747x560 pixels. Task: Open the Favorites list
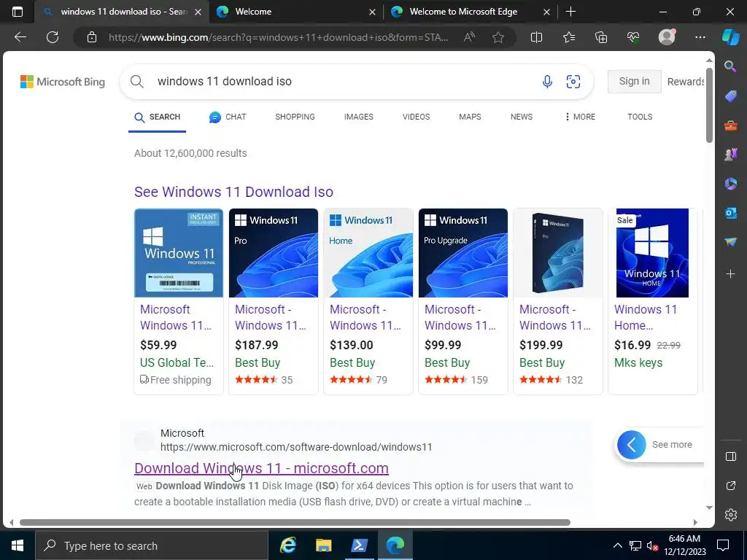click(569, 37)
